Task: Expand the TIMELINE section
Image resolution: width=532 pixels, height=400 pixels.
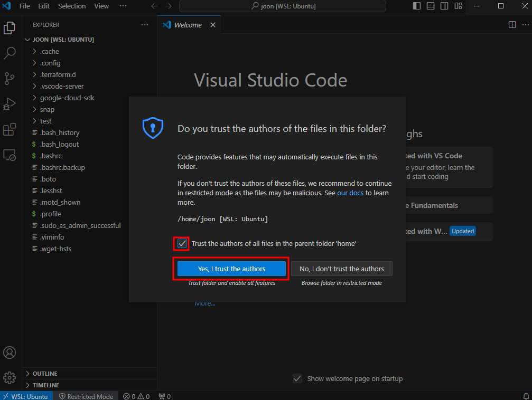Action: point(90,385)
